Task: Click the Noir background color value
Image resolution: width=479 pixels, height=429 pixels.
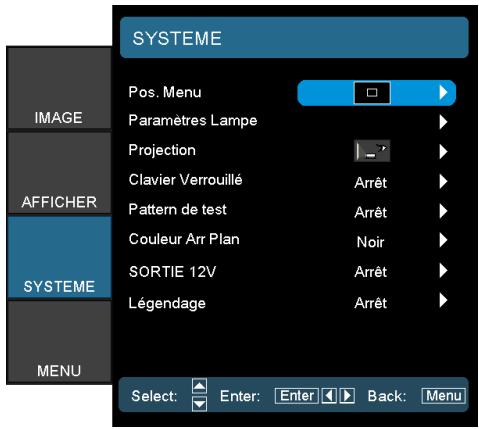Action: (x=370, y=242)
